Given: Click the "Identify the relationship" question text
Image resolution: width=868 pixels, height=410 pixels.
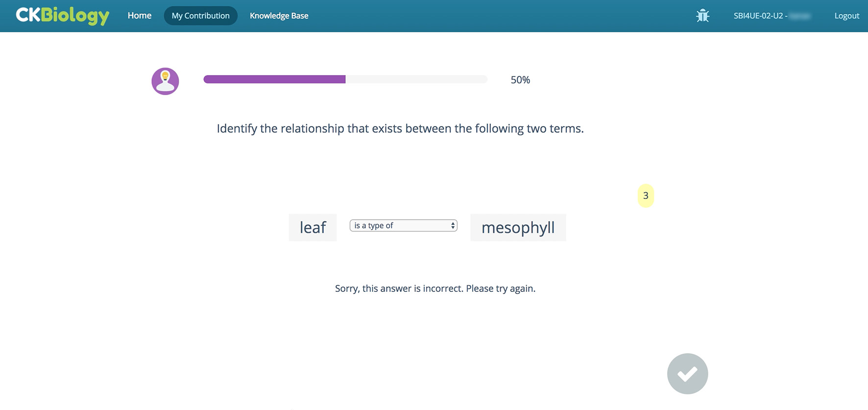Looking at the screenshot, I should pos(400,128).
